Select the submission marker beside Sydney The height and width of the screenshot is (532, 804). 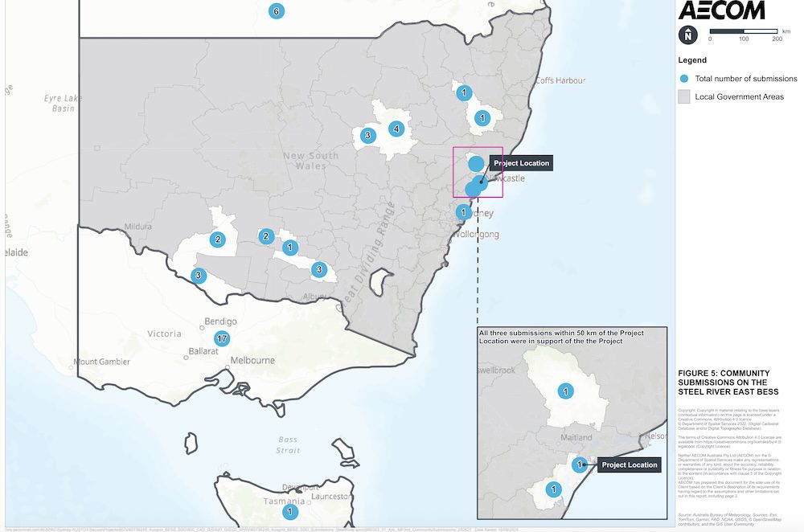[x=463, y=212]
